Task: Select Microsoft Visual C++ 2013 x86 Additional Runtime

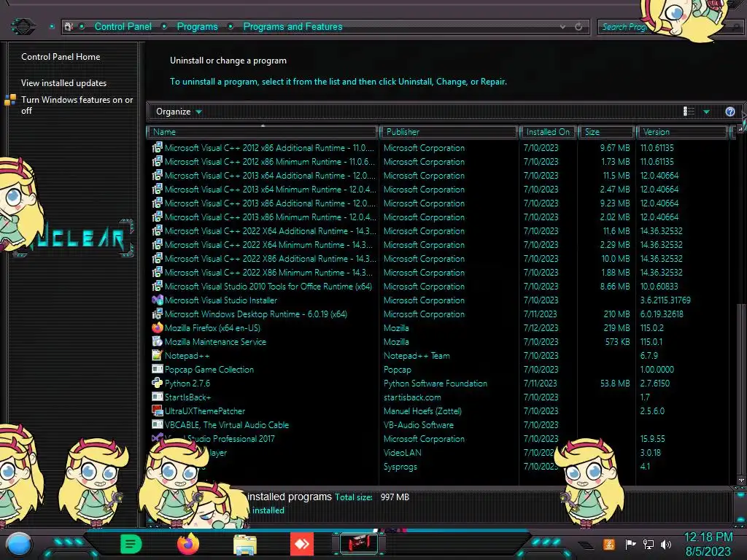Action: (270, 203)
